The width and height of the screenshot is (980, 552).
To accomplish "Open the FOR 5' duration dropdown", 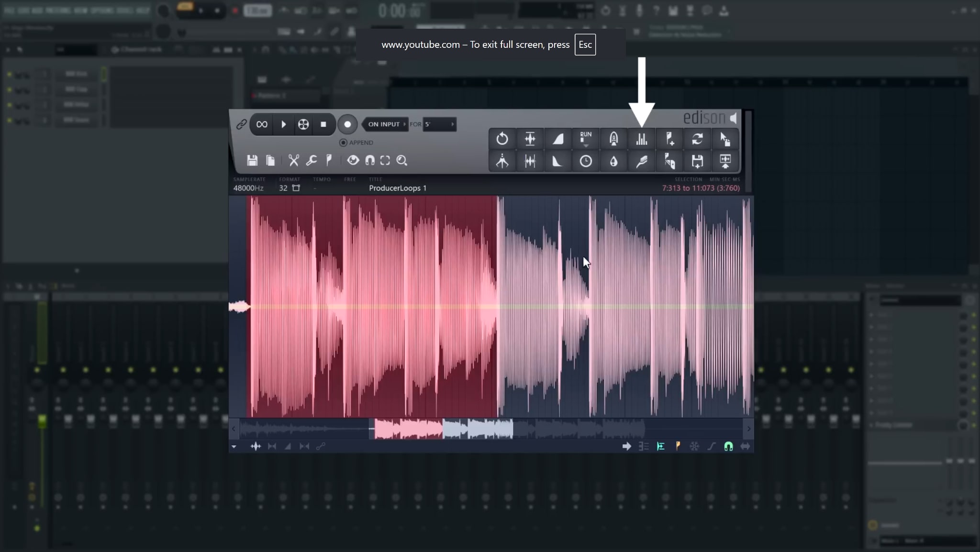I will click(x=439, y=124).
